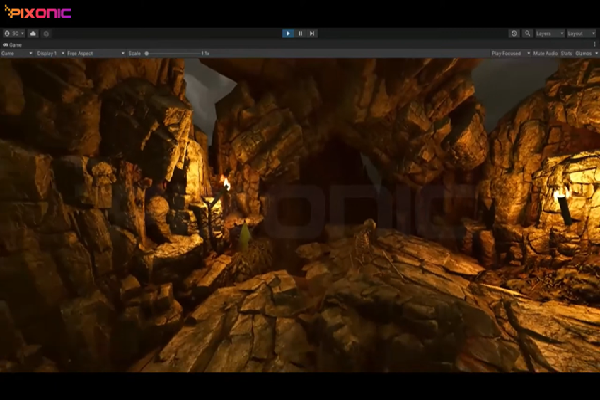This screenshot has height=400, width=600.
Task: Open the Game view mode dropdown
Action: coord(16,53)
